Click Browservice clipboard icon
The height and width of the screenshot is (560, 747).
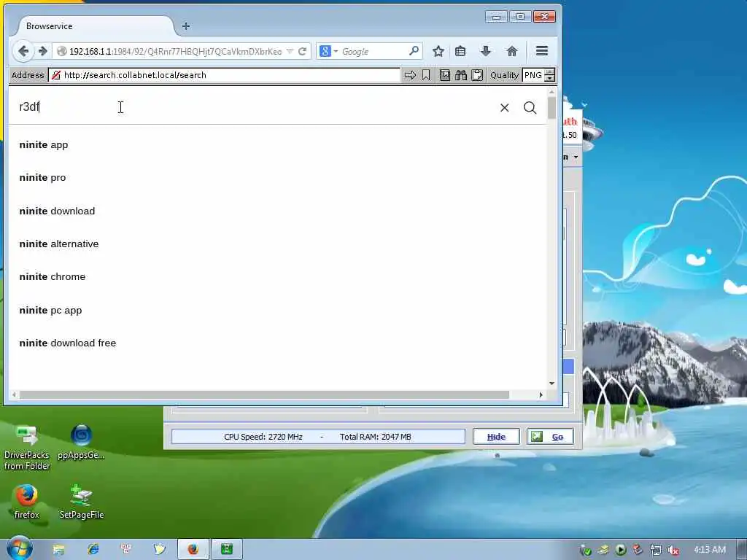477,75
